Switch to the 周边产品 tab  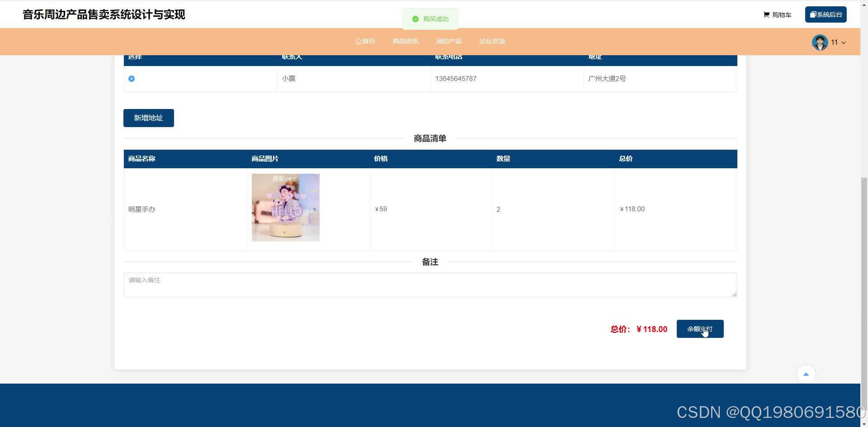[x=449, y=41]
